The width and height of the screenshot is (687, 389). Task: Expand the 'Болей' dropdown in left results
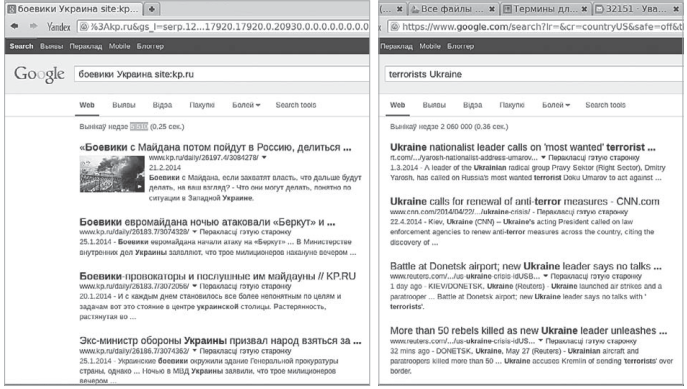point(246,105)
